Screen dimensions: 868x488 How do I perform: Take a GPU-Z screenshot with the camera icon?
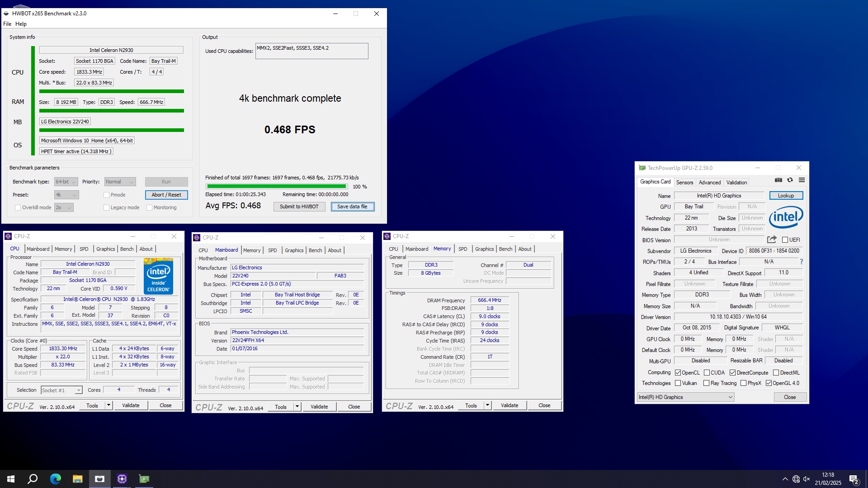[778, 180]
